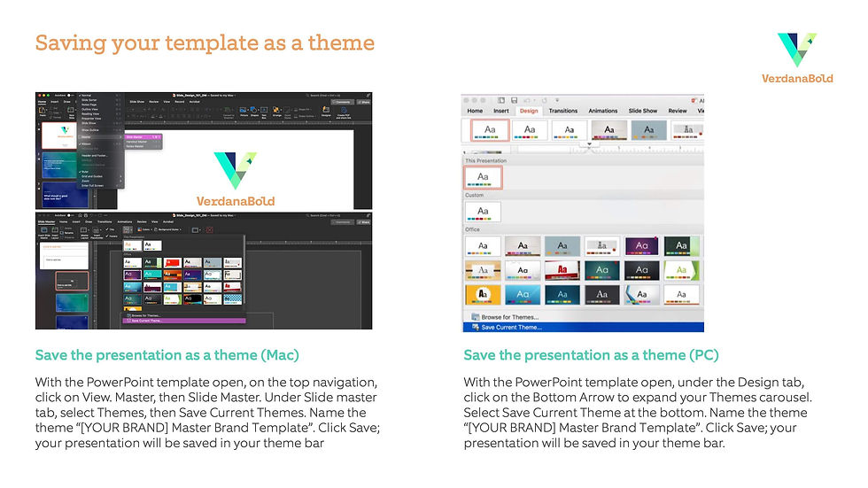Choose Normal view in the View menu
The image size is (868, 488).
click(x=99, y=95)
